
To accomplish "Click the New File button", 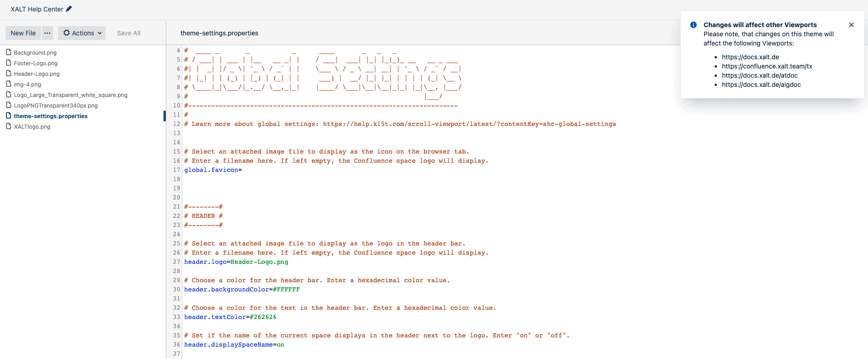I will pyautogui.click(x=23, y=33).
